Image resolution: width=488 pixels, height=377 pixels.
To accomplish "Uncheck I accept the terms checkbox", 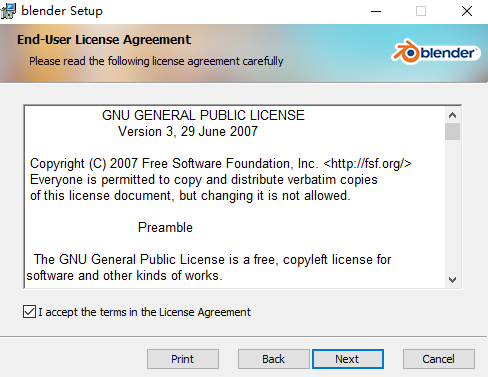I will (x=29, y=312).
